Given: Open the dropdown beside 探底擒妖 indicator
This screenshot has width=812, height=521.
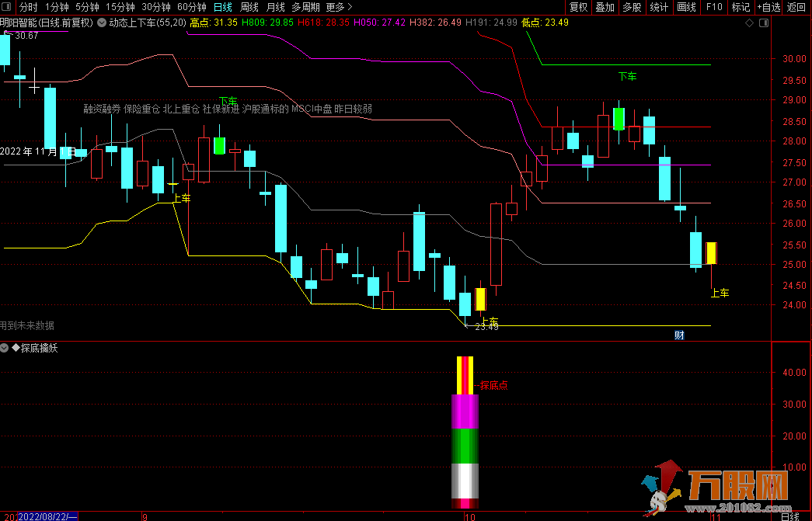Looking at the screenshot, I should point(5,348).
